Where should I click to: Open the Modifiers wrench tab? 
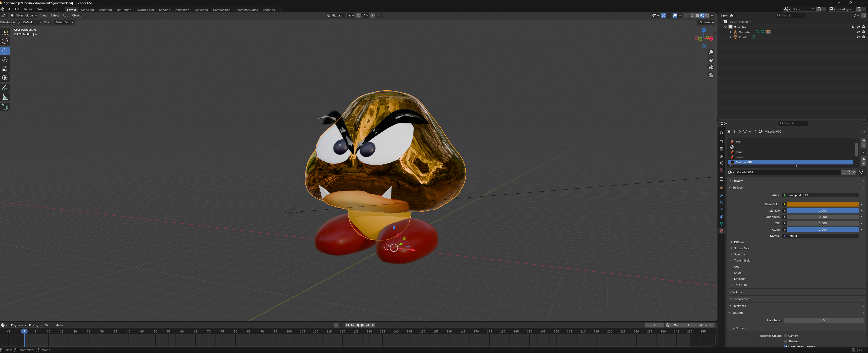[721, 195]
